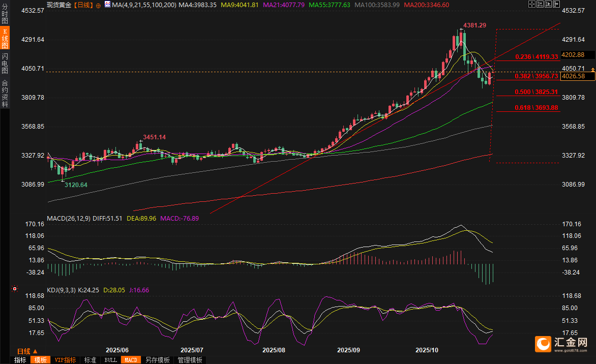
Task: Click the red sun icon near KDJ
Action: [x=15, y=289]
